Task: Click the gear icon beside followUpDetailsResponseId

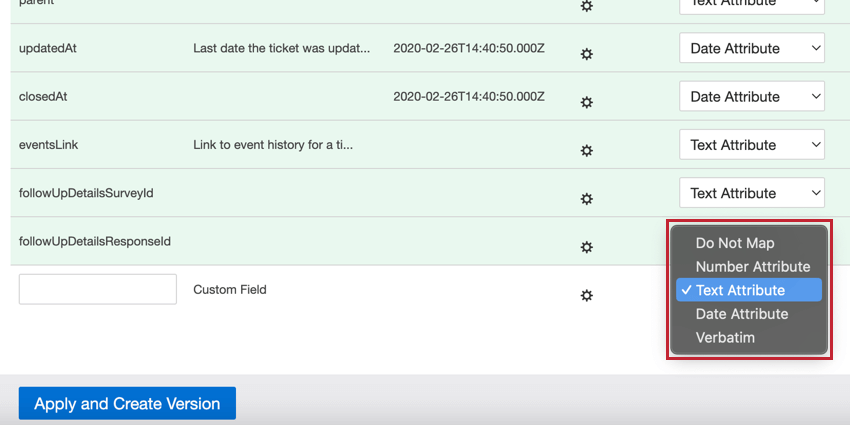Action: [587, 247]
